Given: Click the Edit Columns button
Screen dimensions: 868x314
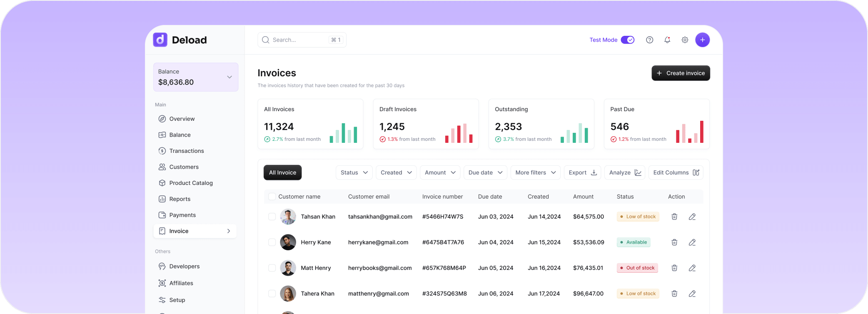Looking at the screenshot, I should tap(676, 172).
